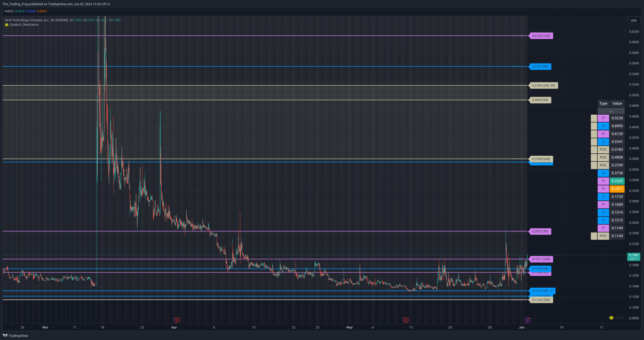
Task: Click the purple lightning event icon near Jun
Action: [x=528, y=320]
